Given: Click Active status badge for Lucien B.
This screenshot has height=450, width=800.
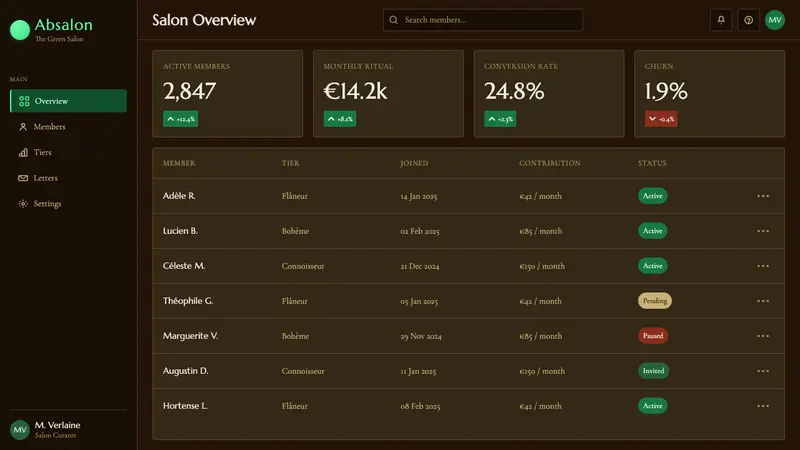Looking at the screenshot, I should pos(653,231).
